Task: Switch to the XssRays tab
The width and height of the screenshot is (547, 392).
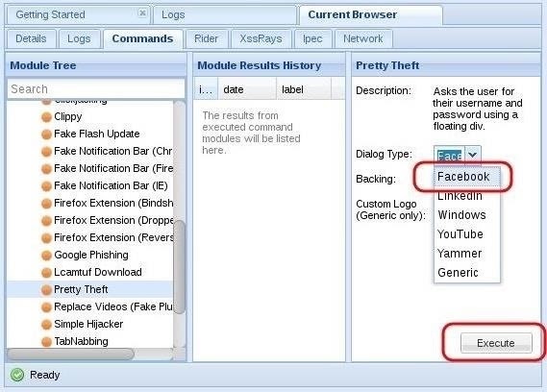Action: (261, 38)
